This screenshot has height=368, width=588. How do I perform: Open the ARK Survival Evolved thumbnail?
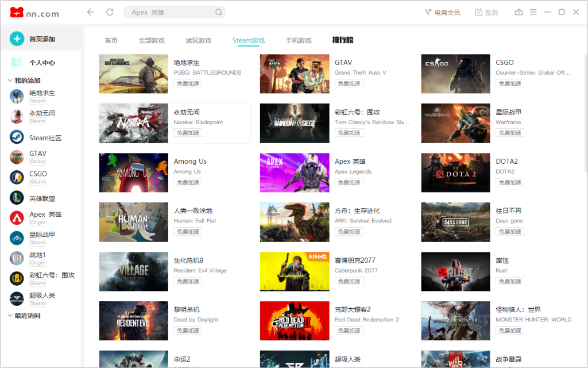click(x=295, y=222)
